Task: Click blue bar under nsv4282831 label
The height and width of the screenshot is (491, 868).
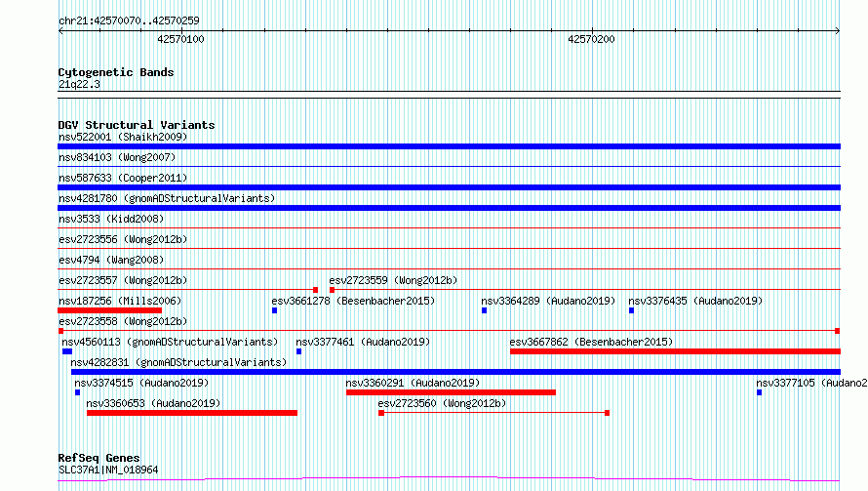Action: click(x=455, y=372)
